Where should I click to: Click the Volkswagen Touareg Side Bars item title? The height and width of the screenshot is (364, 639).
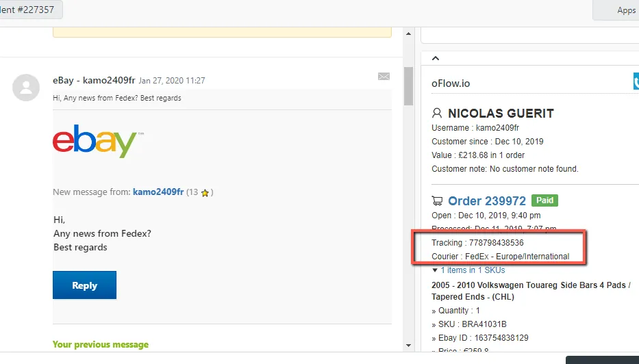click(x=531, y=291)
